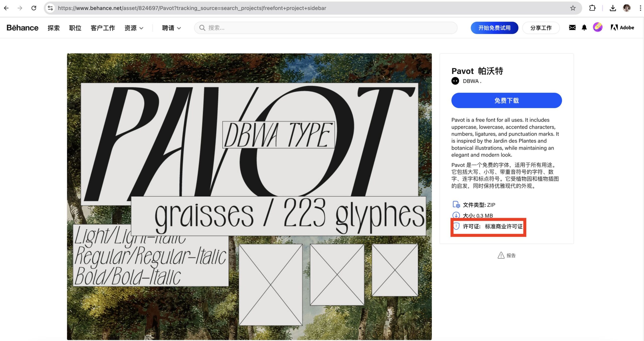This screenshot has width=644, height=341.
Task: Open the 职位 navigation item
Action: click(x=75, y=28)
